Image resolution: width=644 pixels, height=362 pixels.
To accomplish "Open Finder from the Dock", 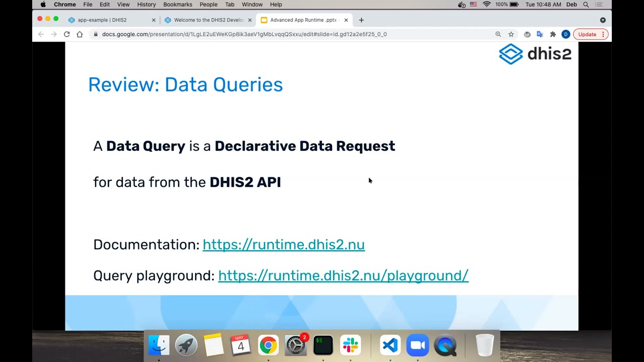I will pyautogui.click(x=159, y=345).
